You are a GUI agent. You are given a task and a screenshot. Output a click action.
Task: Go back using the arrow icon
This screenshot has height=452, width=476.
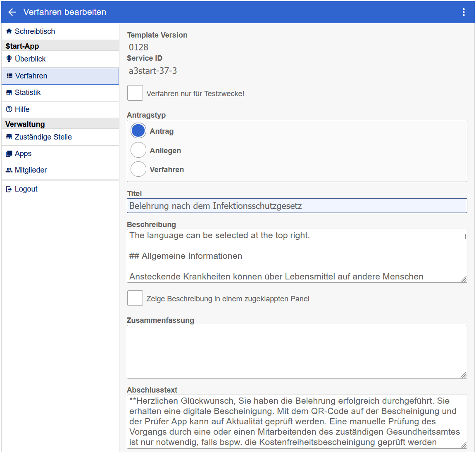(x=12, y=12)
